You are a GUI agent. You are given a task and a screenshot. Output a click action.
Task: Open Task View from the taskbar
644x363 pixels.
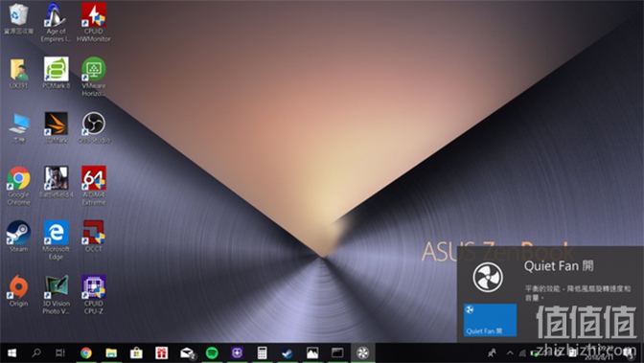pyautogui.click(x=60, y=352)
